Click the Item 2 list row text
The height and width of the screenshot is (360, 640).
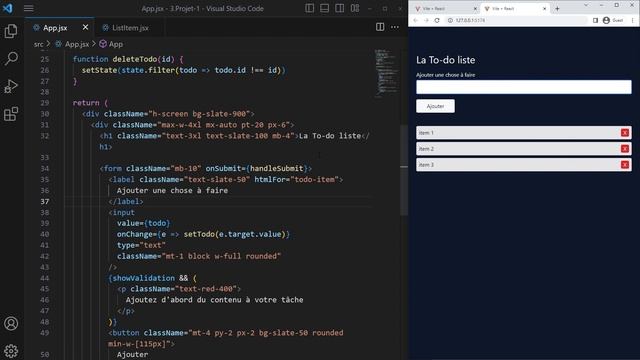pos(426,149)
